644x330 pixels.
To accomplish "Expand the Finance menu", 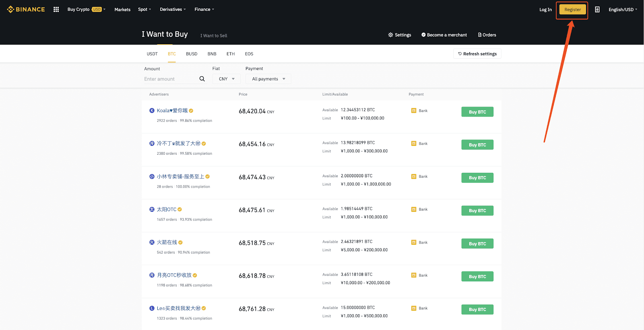I will click(204, 9).
